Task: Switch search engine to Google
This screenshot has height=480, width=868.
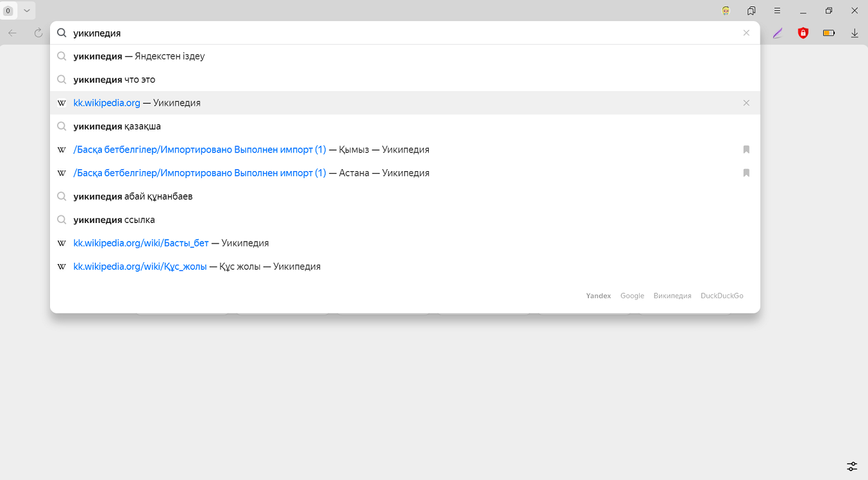Action: point(632,296)
